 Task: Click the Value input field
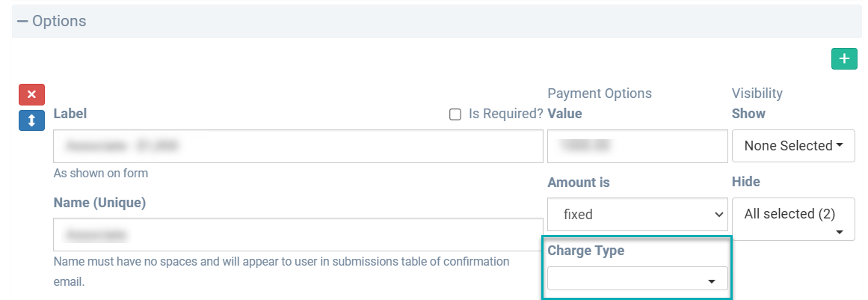(x=637, y=146)
